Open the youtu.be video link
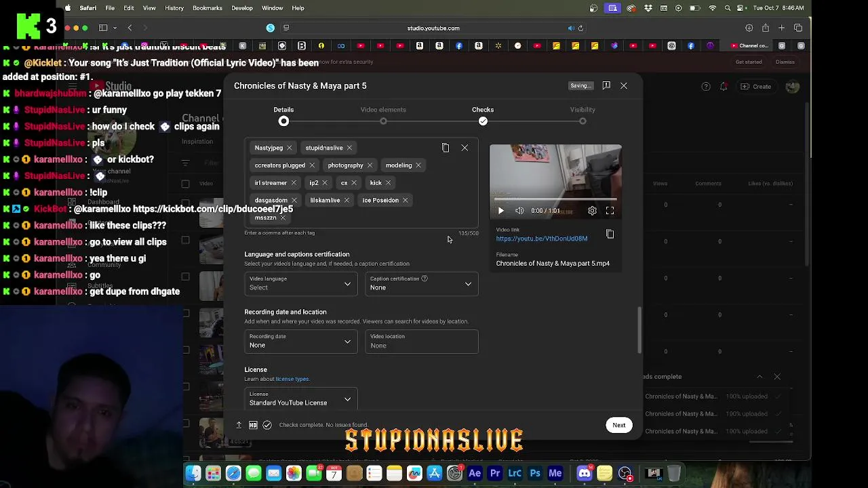The image size is (868, 488). click(542, 239)
